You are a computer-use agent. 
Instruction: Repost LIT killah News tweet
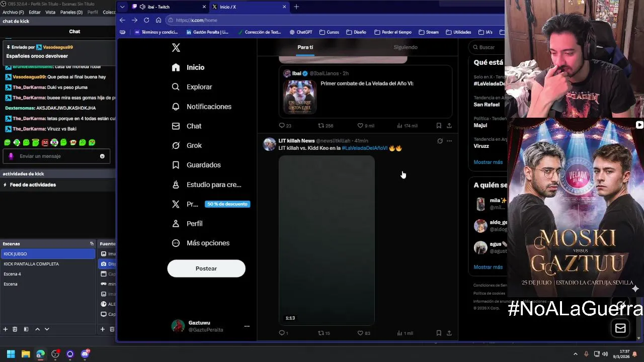click(x=324, y=333)
